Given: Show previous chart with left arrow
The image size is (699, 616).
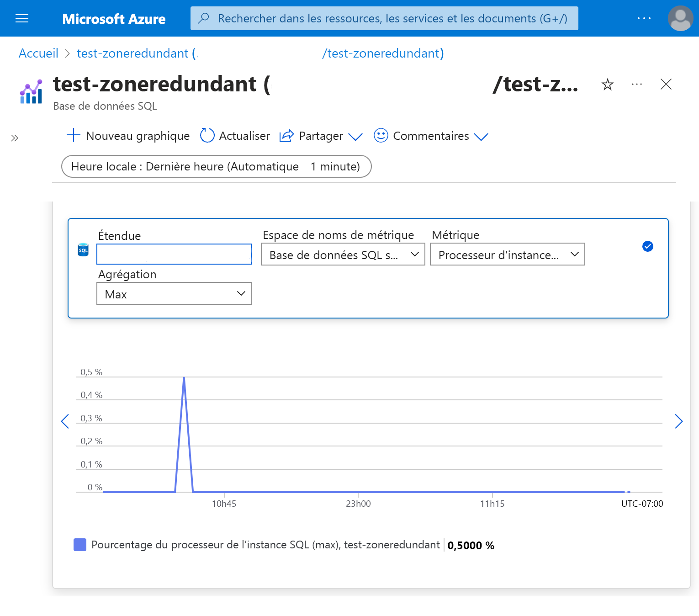Looking at the screenshot, I should [65, 421].
